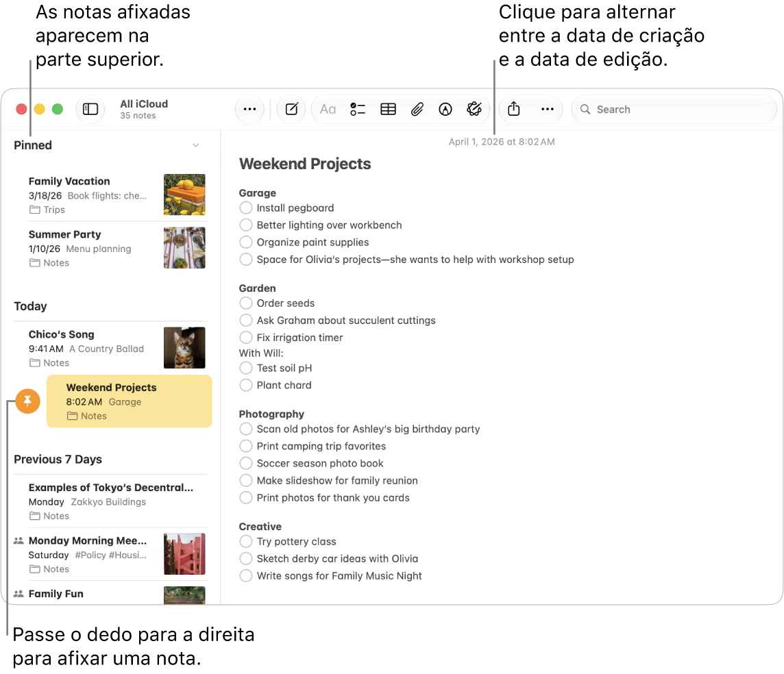Viewport: 784px width, 674px height.
Task: Check off Try pottery class
Action: (245, 542)
